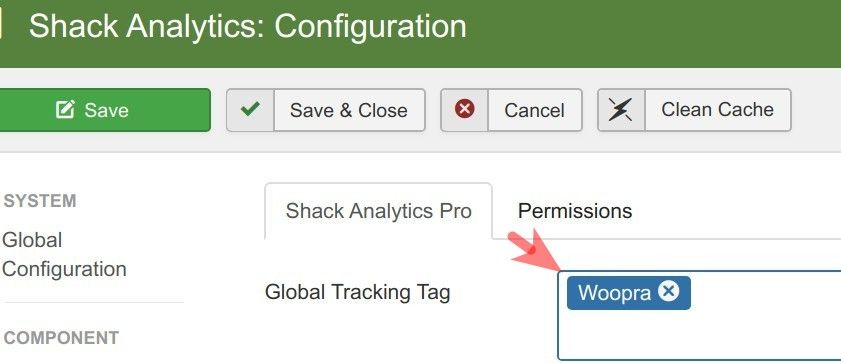The height and width of the screenshot is (363, 841).
Task: Click the pencil edit icon on Save
Action: click(x=65, y=110)
